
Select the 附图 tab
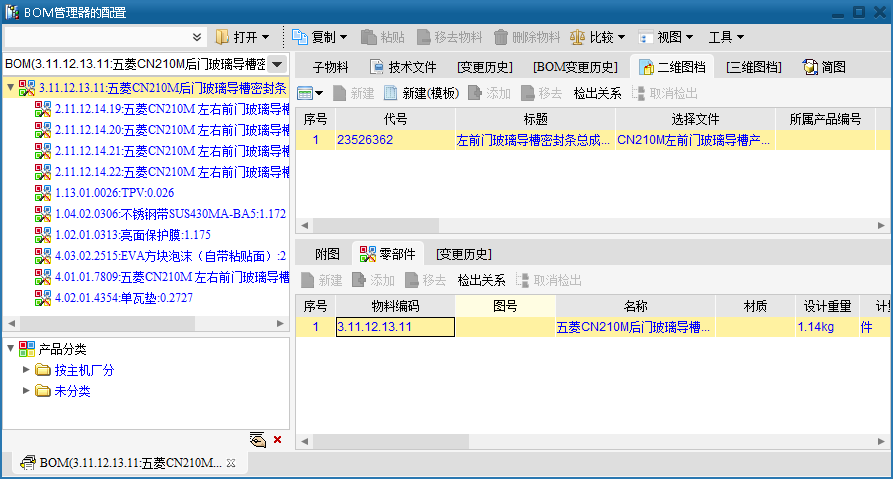pos(327,254)
